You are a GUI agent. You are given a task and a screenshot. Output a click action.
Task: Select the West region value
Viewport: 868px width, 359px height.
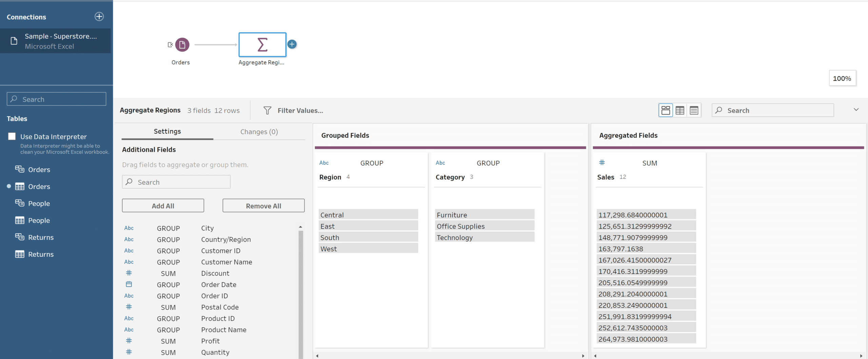(x=368, y=249)
